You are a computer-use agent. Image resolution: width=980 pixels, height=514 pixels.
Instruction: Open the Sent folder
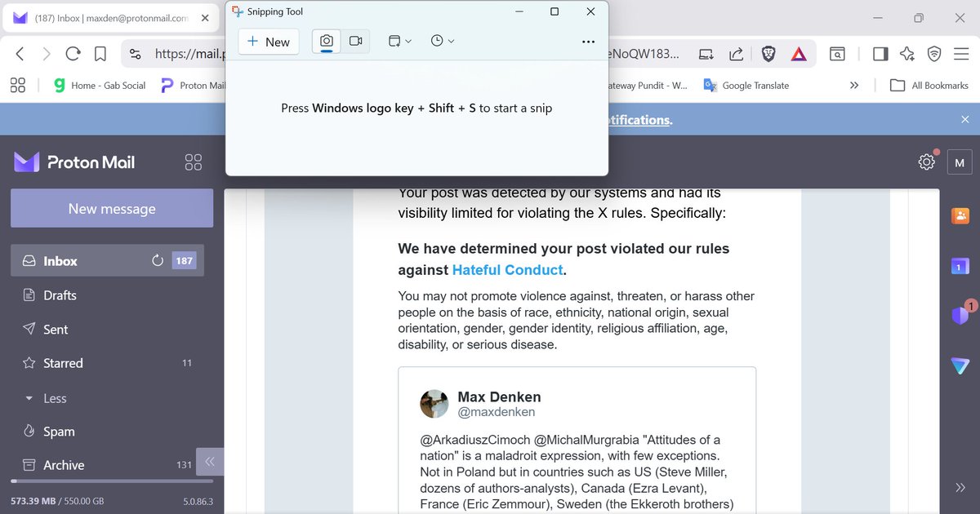107,330
